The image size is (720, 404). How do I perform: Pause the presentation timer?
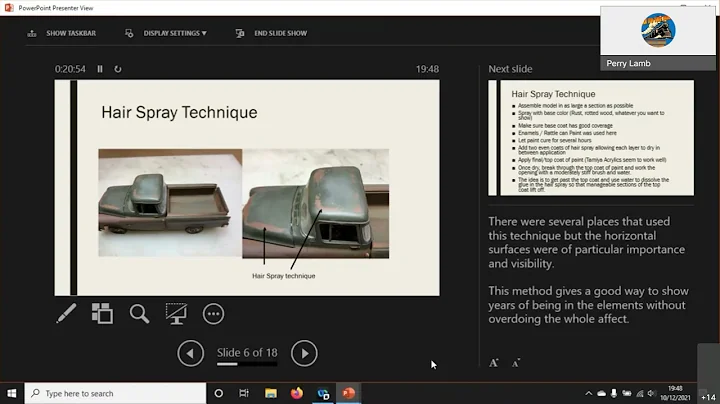click(100, 69)
